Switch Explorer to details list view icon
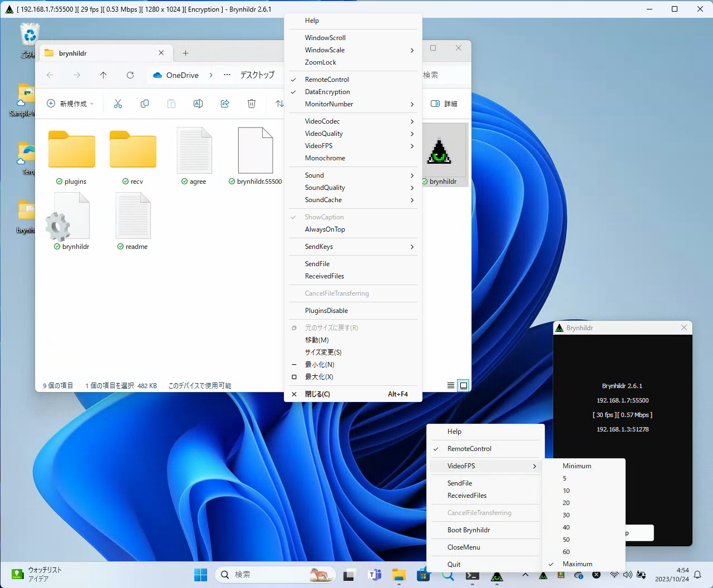This screenshot has width=713, height=588. 451,385
